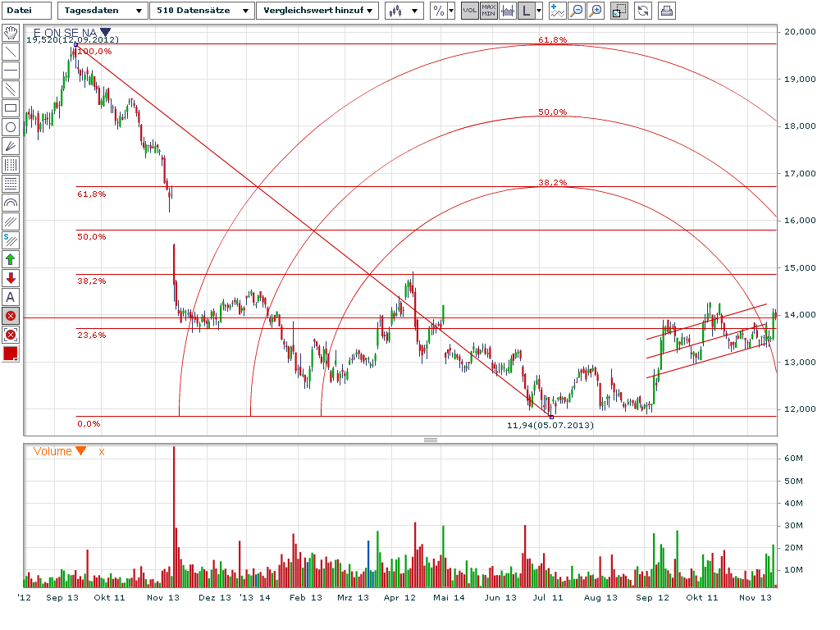Image resolution: width=840 pixels, height=630 pixels.
Task: Open the red color swatch picker
Action: (11, 354)
